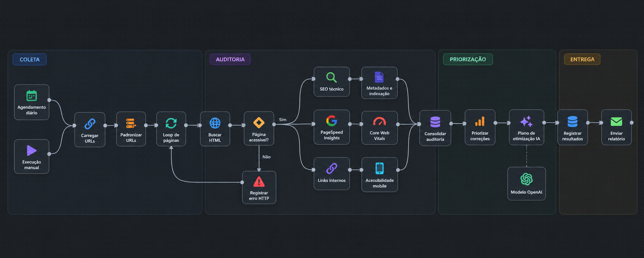The height and width of the screenshot is (258, 644).
Task: Open the Buscar HTML globe icon node
Action: [215, 123]
